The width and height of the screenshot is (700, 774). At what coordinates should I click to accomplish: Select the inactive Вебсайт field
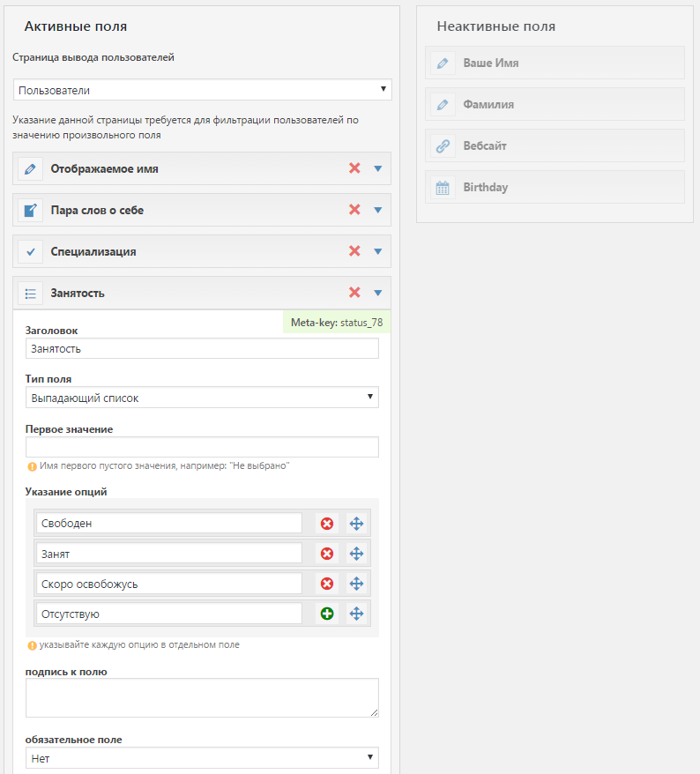[555, 145]
